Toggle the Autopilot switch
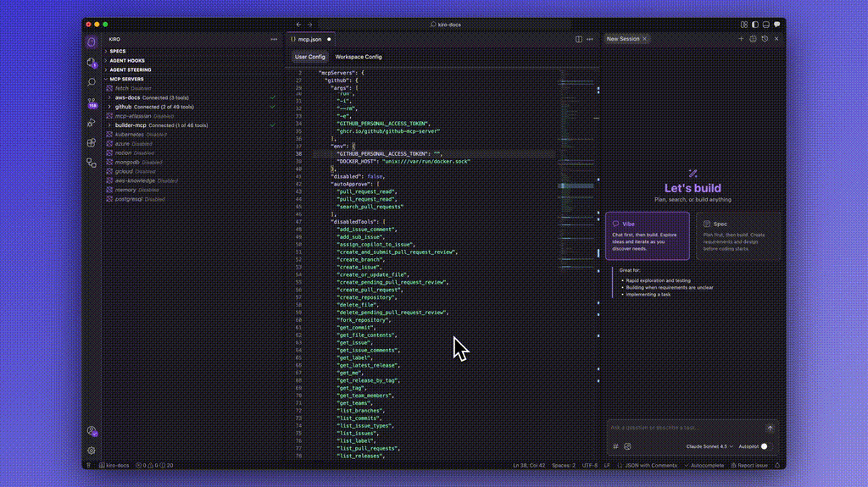The width and height of the screenshot is (868, 487). tap(765, 446)
